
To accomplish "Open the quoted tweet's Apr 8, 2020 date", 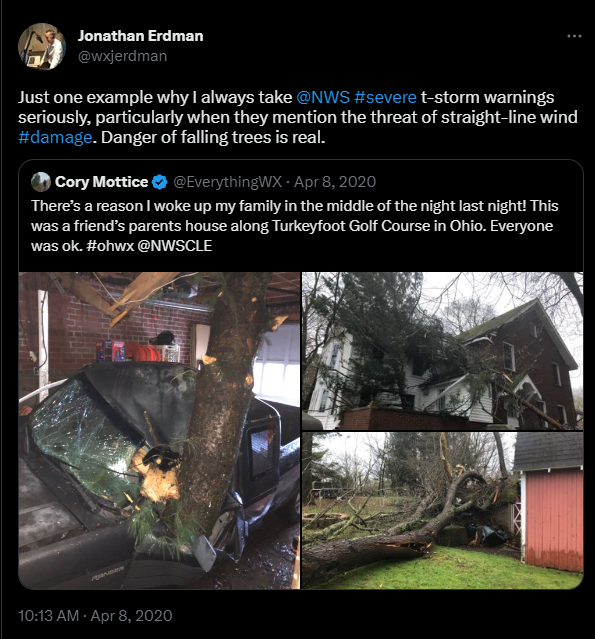I will click(x=335, y=182).
